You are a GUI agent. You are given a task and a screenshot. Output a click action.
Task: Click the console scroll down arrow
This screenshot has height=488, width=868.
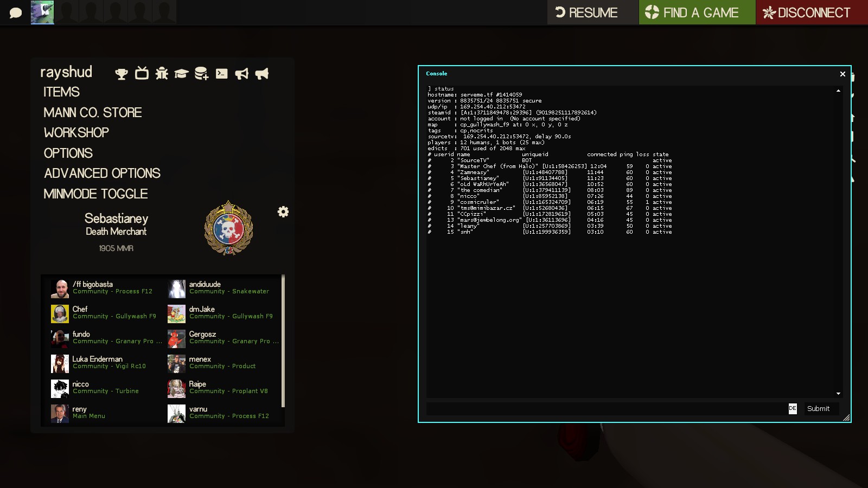point(838,394)
